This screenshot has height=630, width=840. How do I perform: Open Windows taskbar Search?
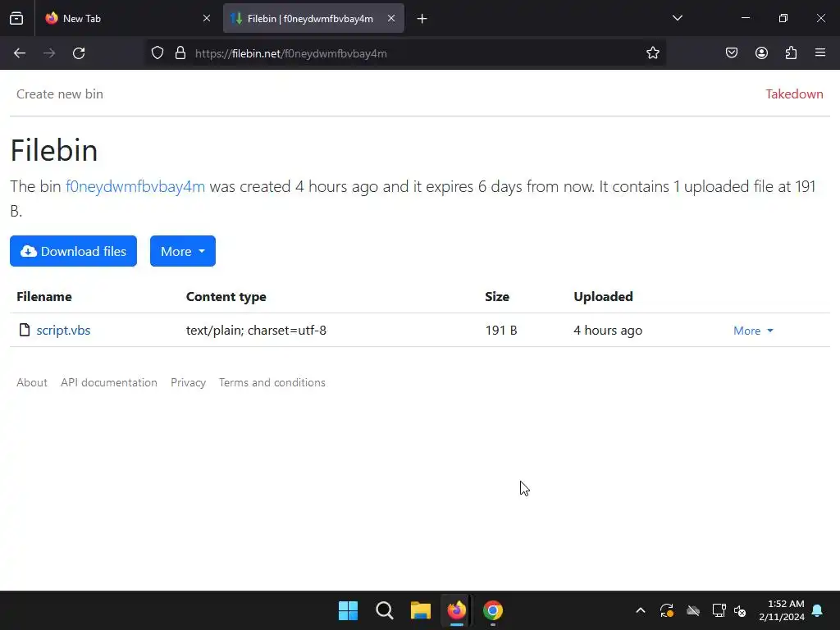(x=385, y=610)
